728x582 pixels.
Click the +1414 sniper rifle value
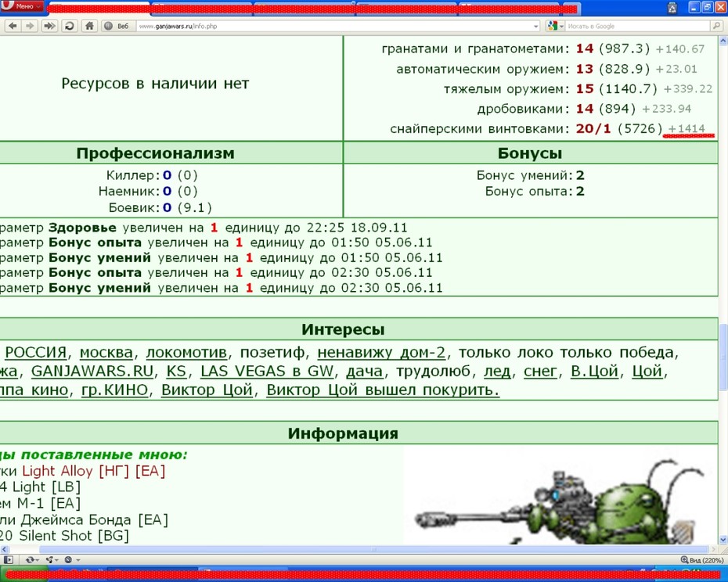pyautogui.click(x=687, y=128)
